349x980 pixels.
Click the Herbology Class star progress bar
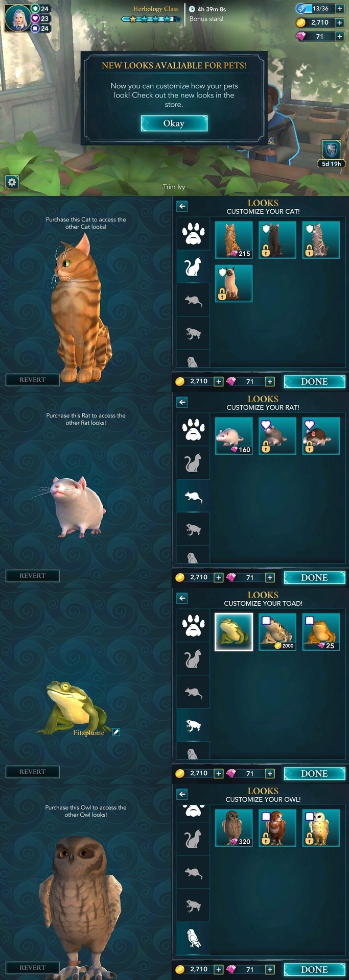click(x=151, y=19)
